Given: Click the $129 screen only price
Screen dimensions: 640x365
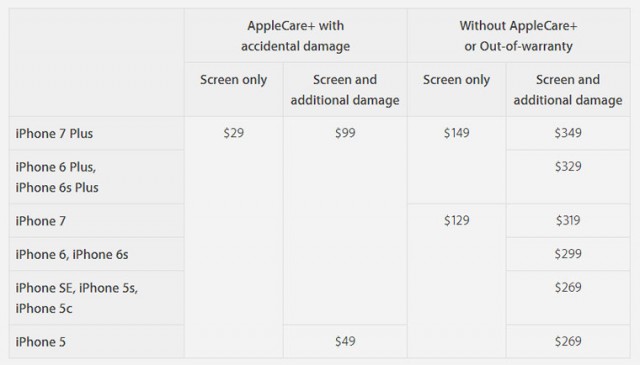Looking at the screenshot, I should (x=456, y=220).
